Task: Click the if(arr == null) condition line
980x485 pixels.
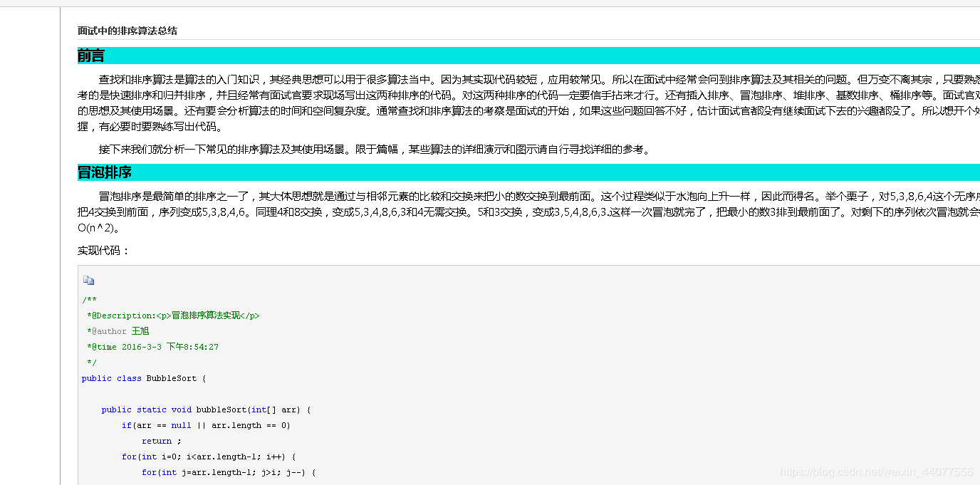Action: coord(207,425)
